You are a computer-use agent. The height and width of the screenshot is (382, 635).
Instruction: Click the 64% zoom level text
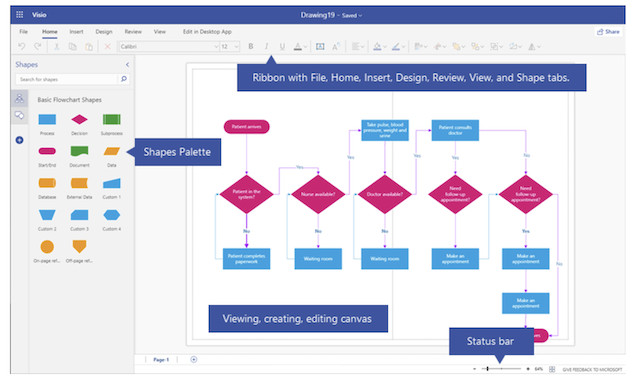539,369
